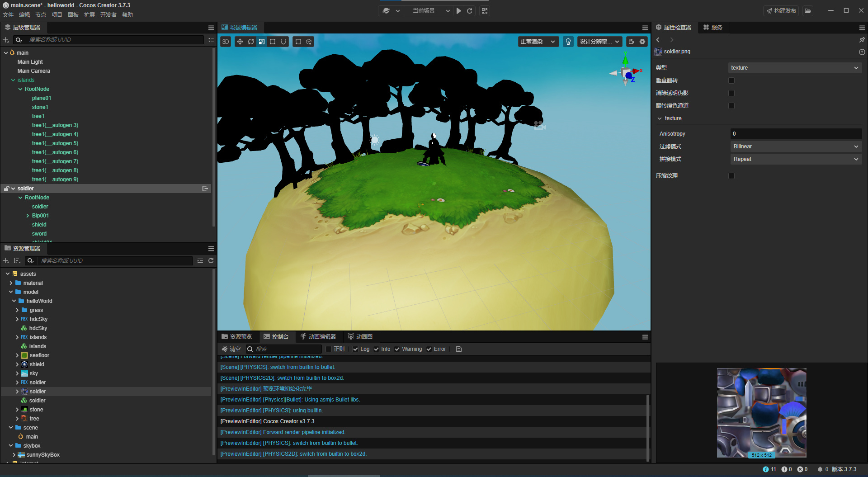
Task: Expand the Bip001 node
Action: pyautogui.click(x=28, y=216)
